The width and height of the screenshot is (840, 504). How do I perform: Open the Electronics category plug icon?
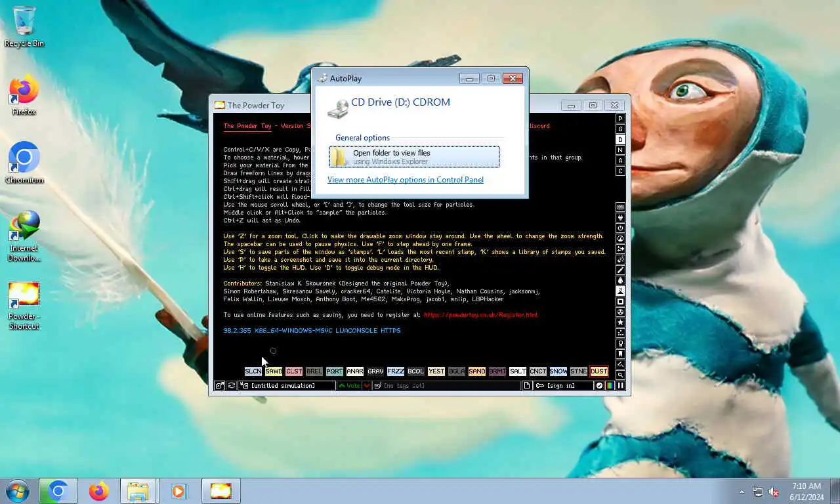click(x=620, y=217)
